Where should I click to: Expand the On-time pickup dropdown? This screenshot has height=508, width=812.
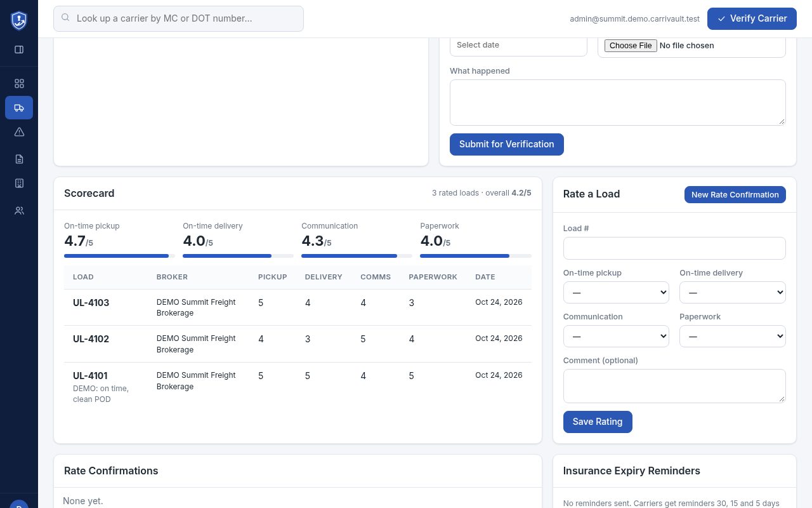(616, 293)
